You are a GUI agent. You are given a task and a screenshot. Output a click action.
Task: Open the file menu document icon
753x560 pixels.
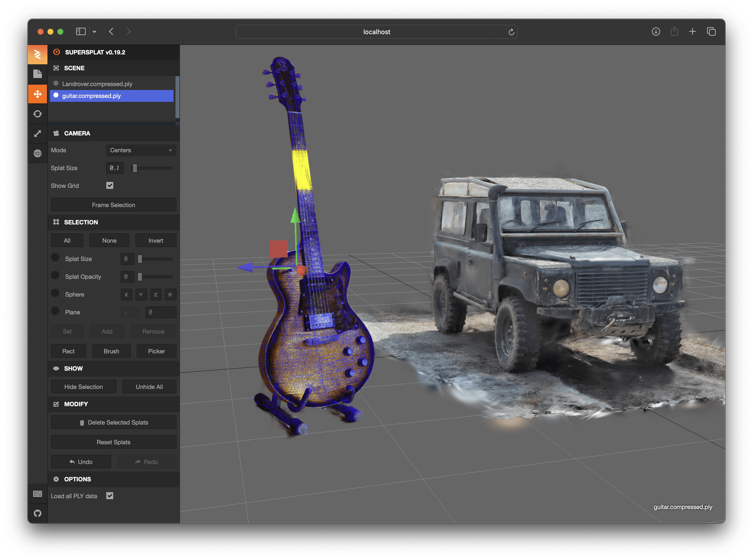coord(38,74)
